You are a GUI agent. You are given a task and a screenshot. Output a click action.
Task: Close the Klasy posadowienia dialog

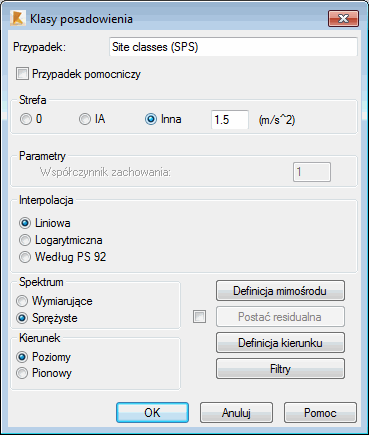click(343, 18)
